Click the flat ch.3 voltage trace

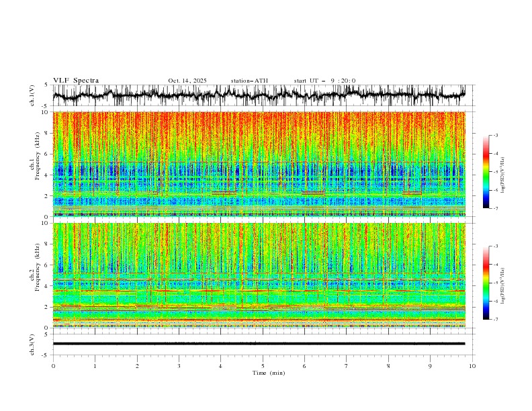[x=259, y=344]
